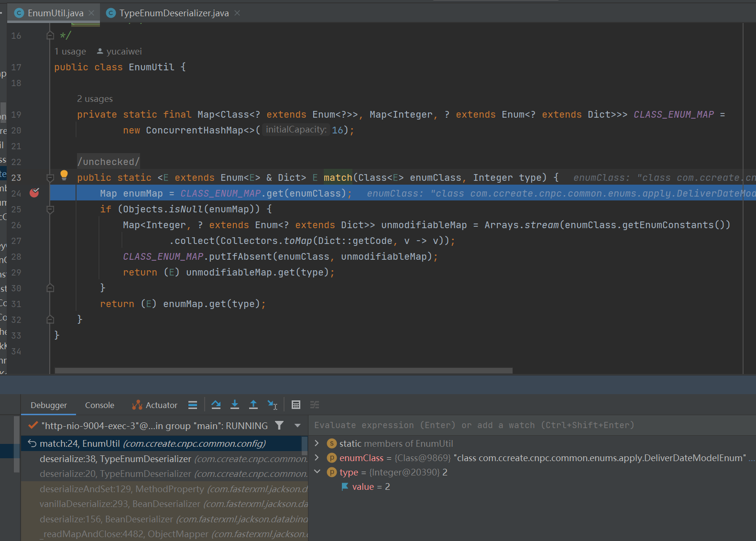Click the Evaluate Expression calculator icon
The image size is (756, 541).
click(x=296, y=405)
